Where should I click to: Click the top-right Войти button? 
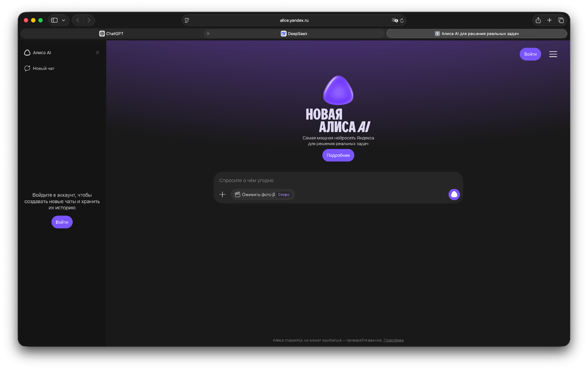pyautogui.click(x=530, y=54)
